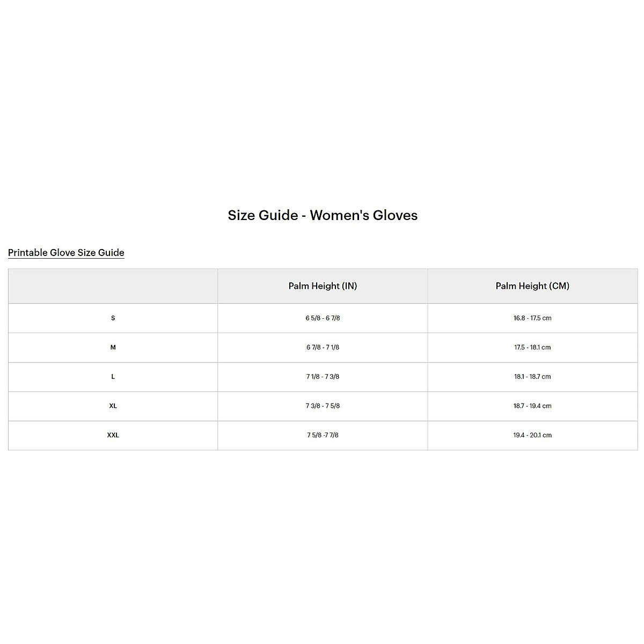Click the 16.8 - 17.5 cm cell
The width and height of the screenshot is (644, 644).
click(532, 318)
